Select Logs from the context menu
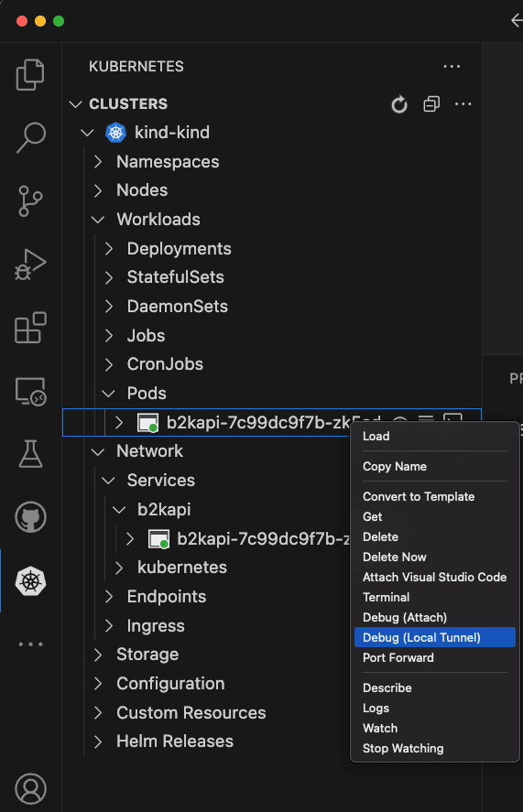 (435, 709)
